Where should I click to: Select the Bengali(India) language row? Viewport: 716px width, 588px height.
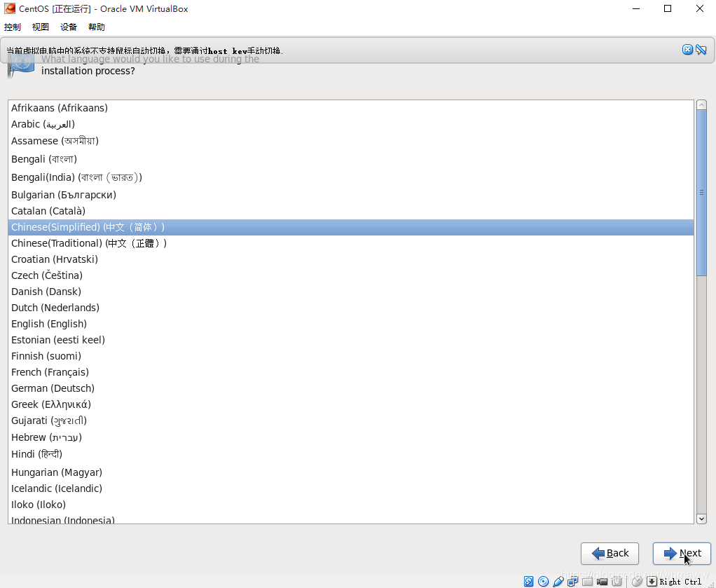click(351, 177)
